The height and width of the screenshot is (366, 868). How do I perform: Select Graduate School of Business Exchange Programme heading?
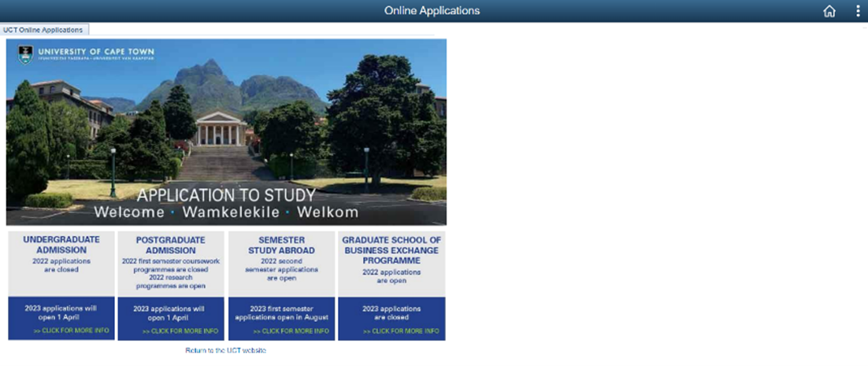coord(391,250)
